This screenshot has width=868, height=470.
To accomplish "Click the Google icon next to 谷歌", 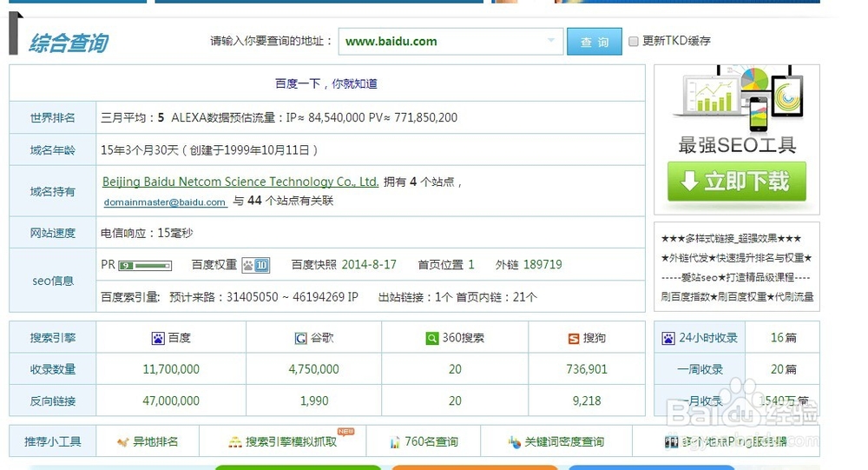I will 300,338.
